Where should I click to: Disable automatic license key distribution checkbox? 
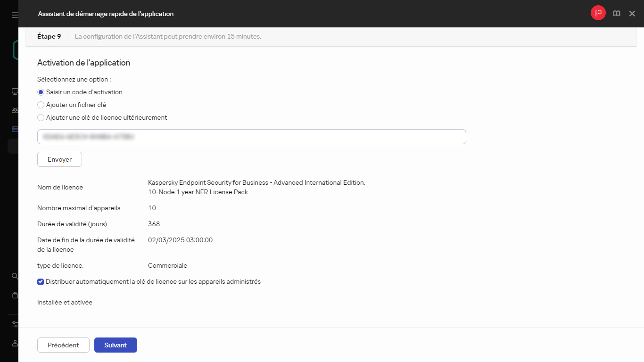(41, 281)
